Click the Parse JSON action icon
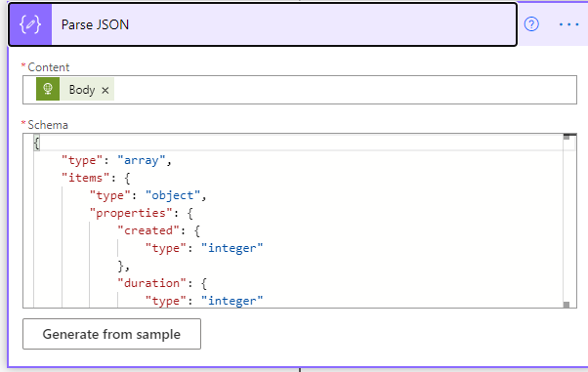The height and width of the screenshot is (372, 588). click(x=30, y=24)
